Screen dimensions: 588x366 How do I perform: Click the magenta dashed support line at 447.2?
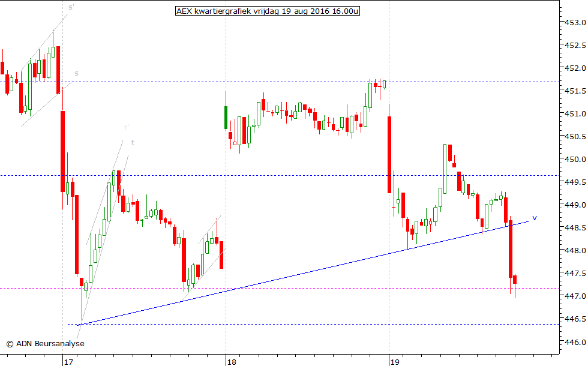point(280,289)
